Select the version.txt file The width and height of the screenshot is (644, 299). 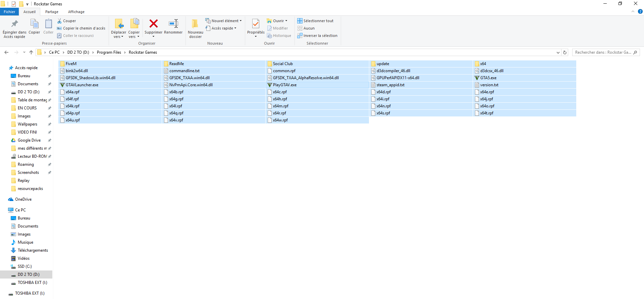[525, 85]
